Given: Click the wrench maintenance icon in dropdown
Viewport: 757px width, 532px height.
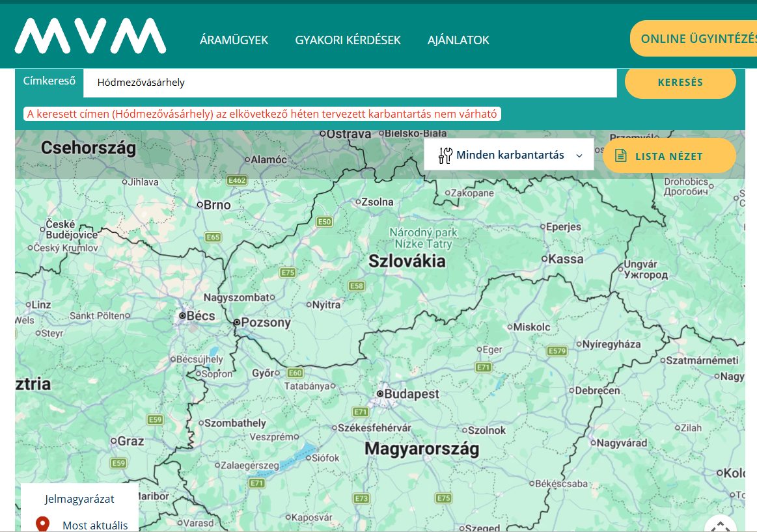Looking at the screenshot, I should [445, 155].
